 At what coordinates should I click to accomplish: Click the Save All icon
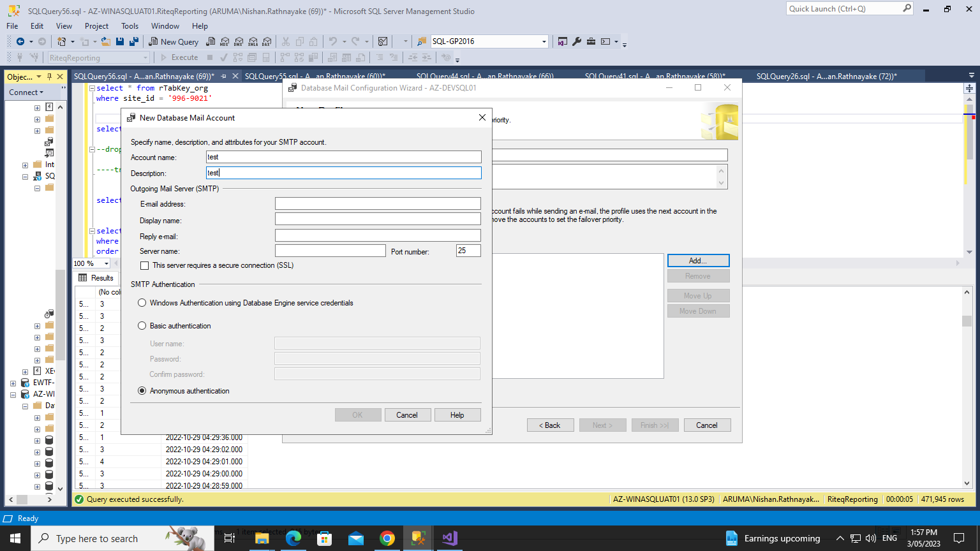134,41
